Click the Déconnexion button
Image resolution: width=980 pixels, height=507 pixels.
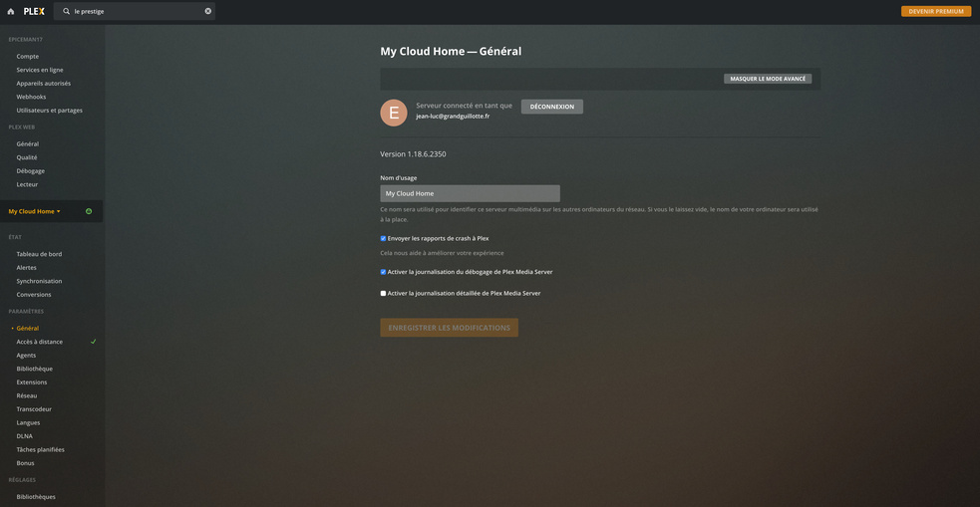pyautogui.click(x=552, y=107)
